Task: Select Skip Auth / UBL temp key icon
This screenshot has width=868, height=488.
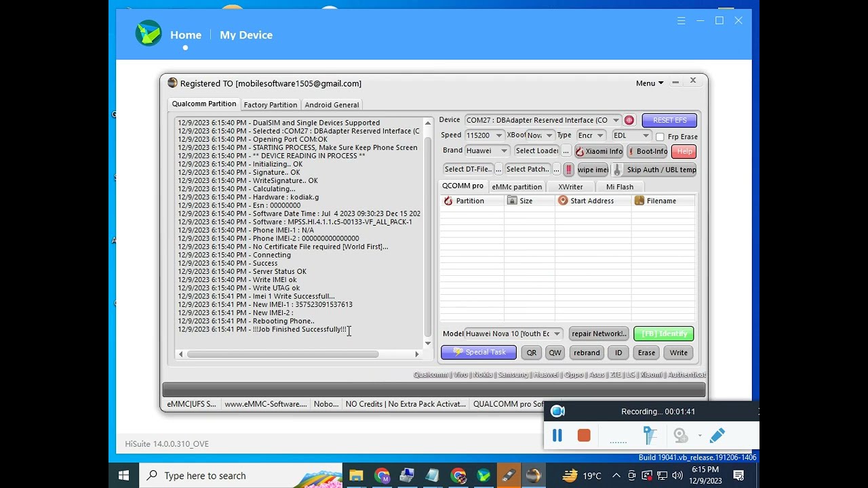Action: click(x=617, y=169)
